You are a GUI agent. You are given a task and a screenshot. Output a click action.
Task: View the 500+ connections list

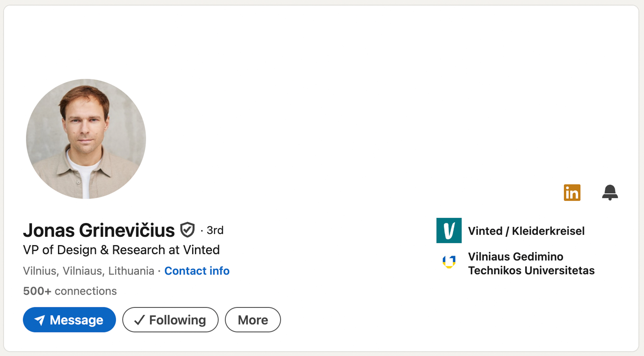coord(70,291)
